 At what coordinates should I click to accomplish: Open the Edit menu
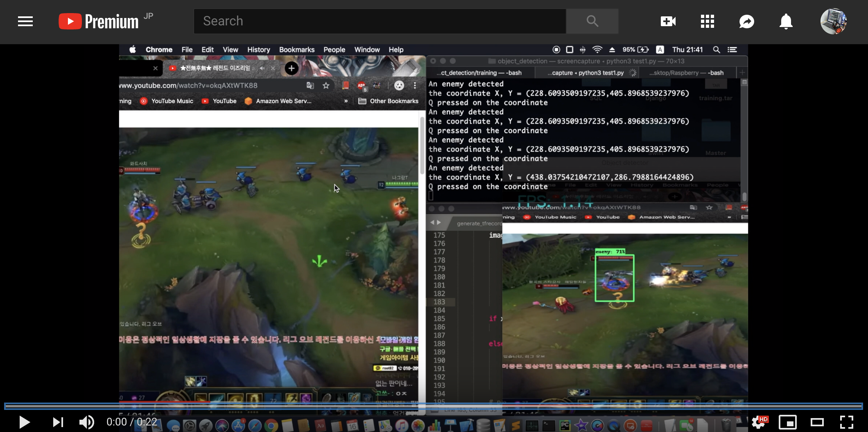coord(208,49)
